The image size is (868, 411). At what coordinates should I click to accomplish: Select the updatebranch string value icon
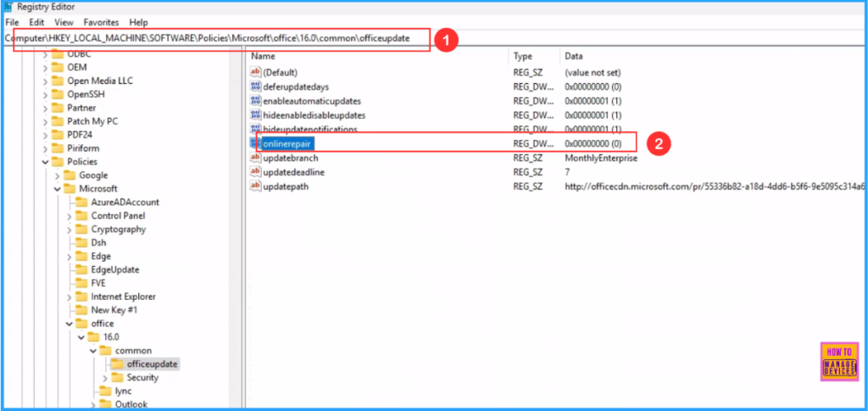255,158
